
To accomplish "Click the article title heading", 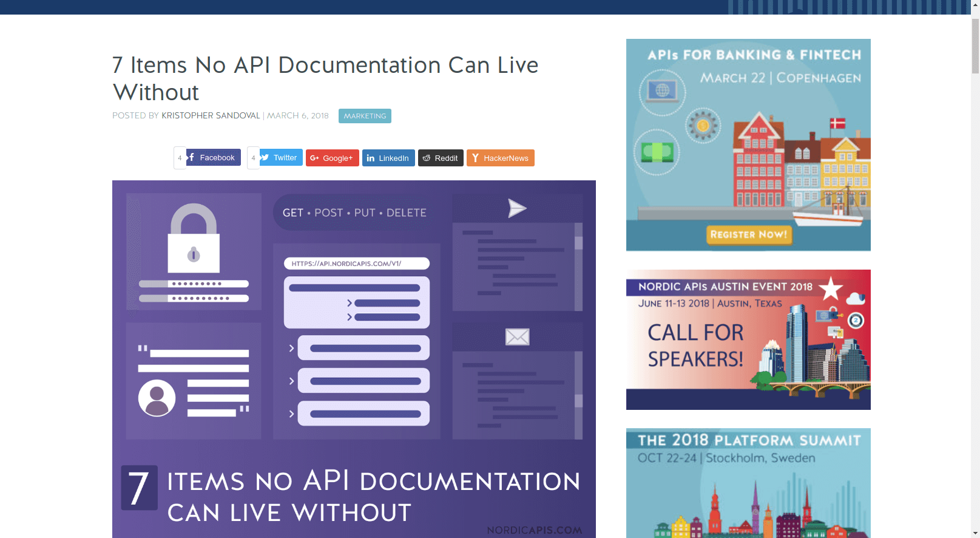I will pyautogui.click(x=325, y=78).
